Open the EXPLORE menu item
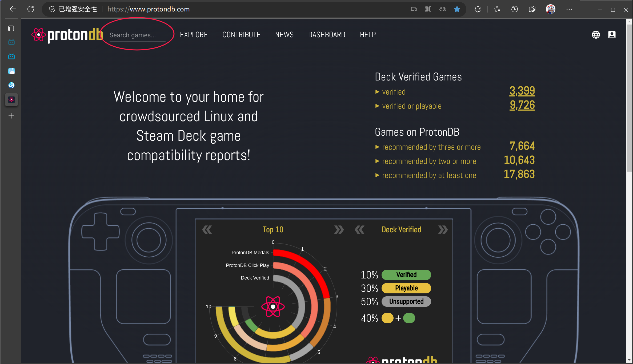The height and width of the screenshot is (364, 633). tap(194, 35)
